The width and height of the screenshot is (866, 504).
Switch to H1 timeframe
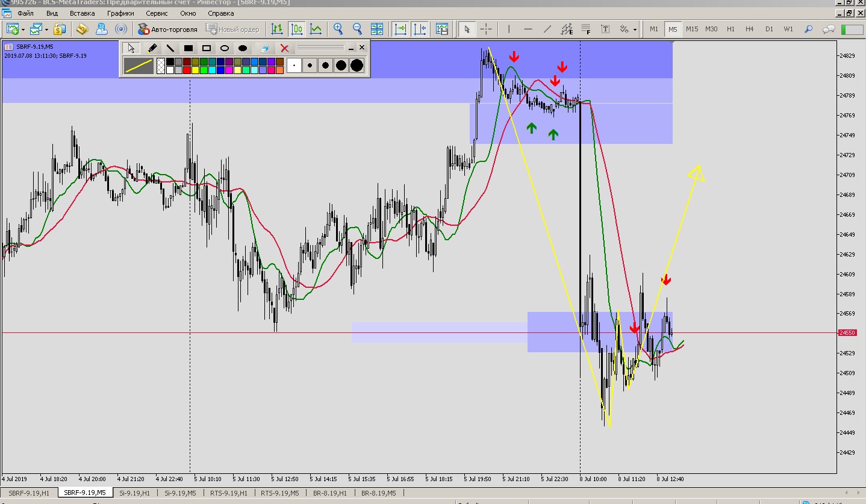[730, 29]
